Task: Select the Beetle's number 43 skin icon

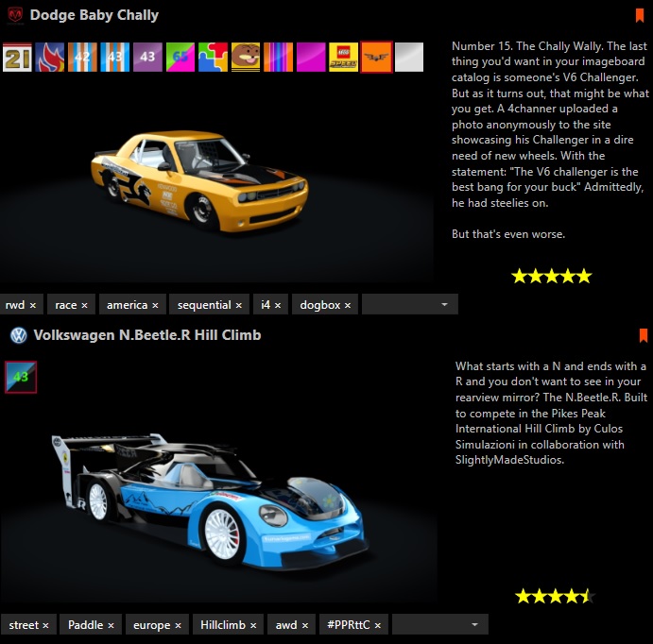Action: click(21, 377)
